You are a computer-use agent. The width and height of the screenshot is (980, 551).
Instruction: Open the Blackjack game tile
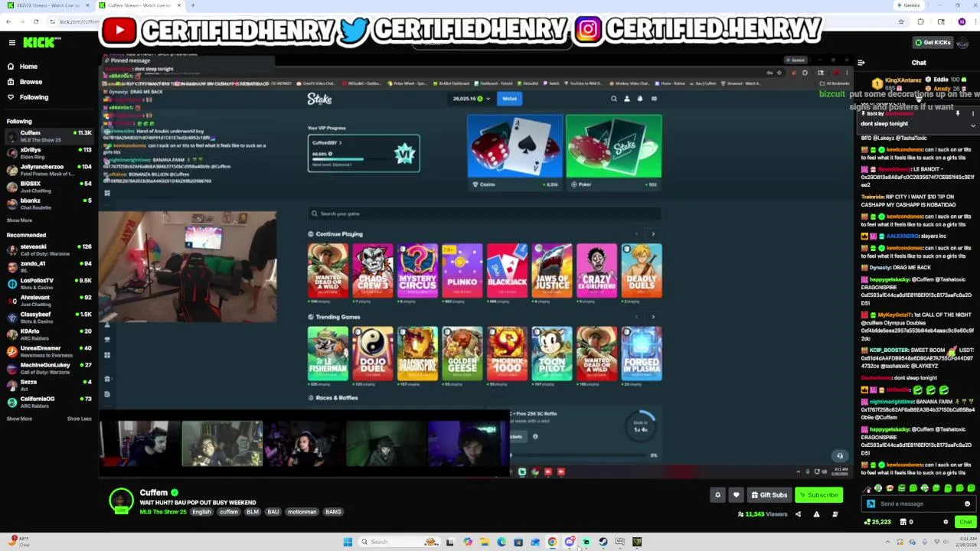tap(507, 271)
